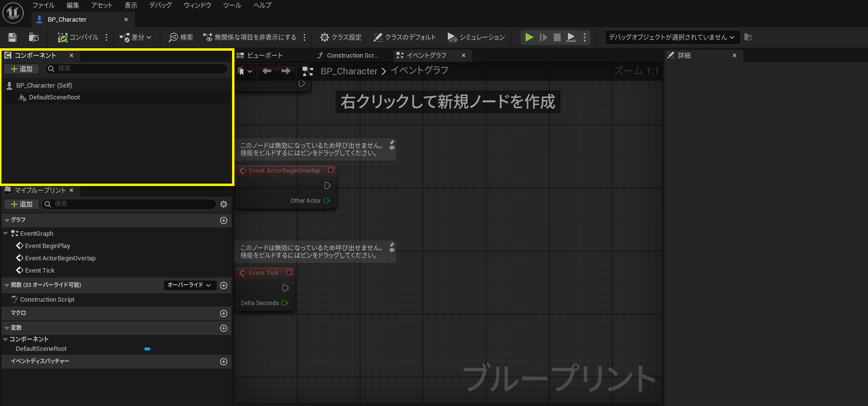This screenshot has width=868, height=406.
Task: Collapse the 関数 functions section
Action: (7, 285)
